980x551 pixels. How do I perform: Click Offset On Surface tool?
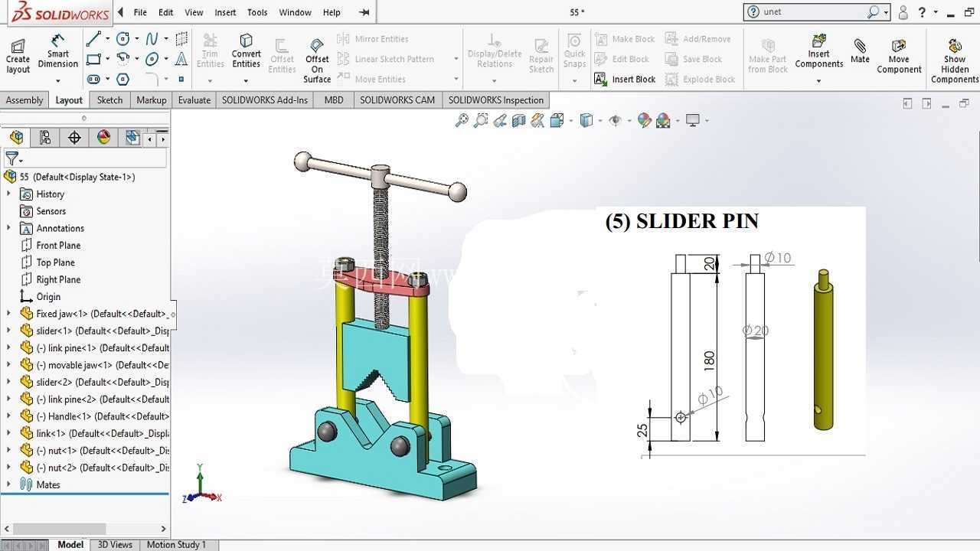(x=317, y=61)
